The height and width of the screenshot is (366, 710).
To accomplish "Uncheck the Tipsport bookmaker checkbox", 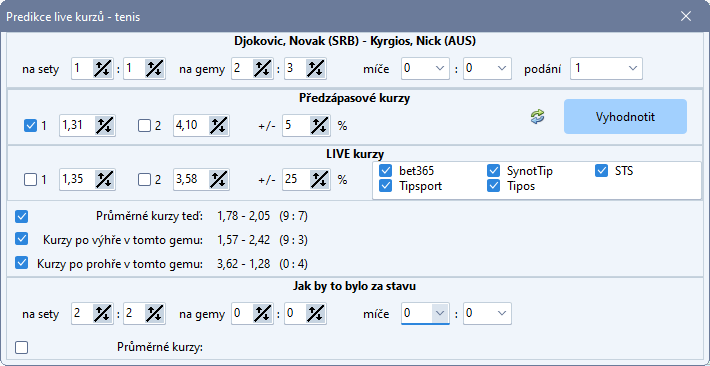I will click(385, 186).
